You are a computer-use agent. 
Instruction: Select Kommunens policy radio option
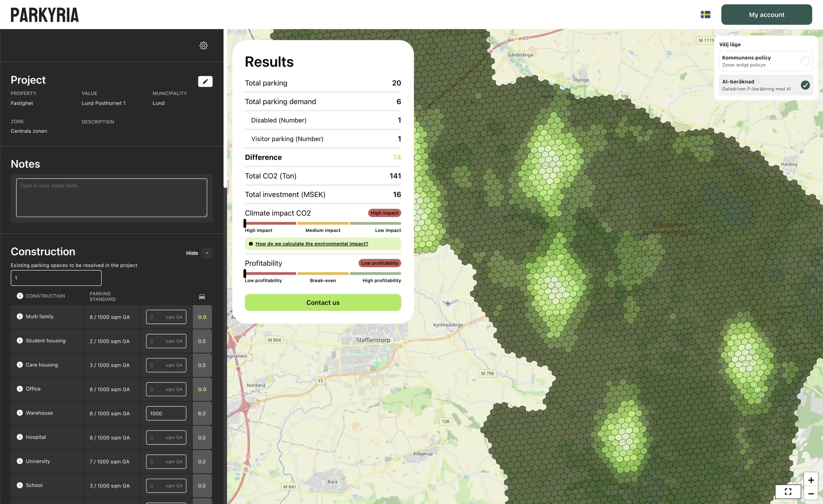(x=805, y=61)
